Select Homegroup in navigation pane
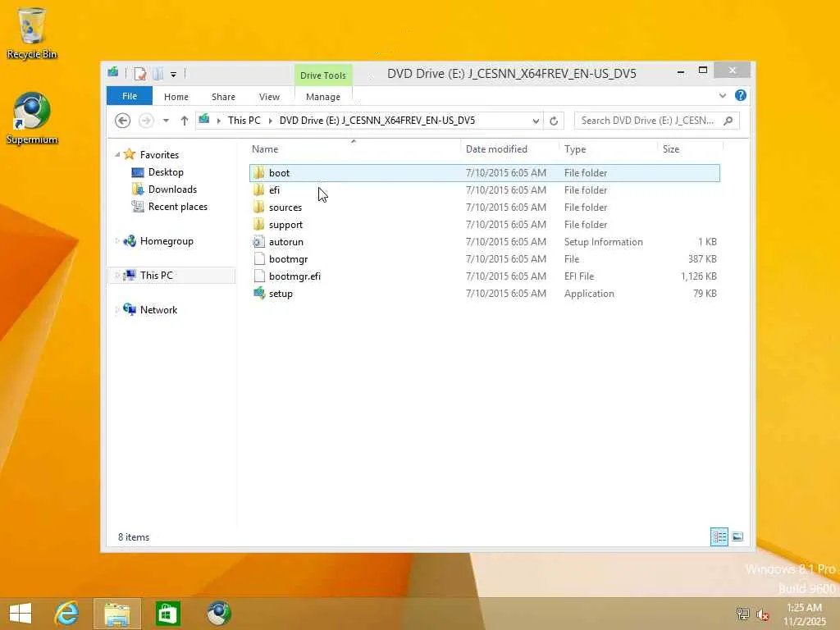The width and height of the screenshot is (840, 630). tap(167, 241)
